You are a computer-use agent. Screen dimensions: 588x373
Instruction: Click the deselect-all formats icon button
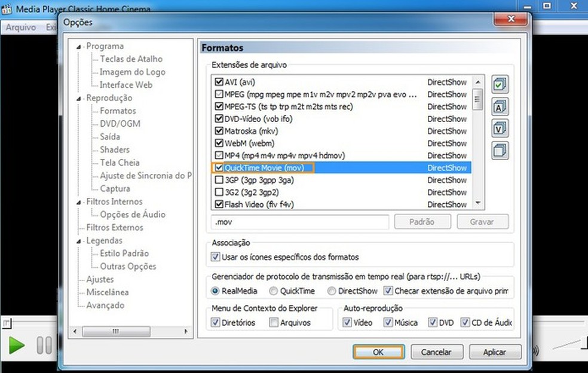point(500,151)
